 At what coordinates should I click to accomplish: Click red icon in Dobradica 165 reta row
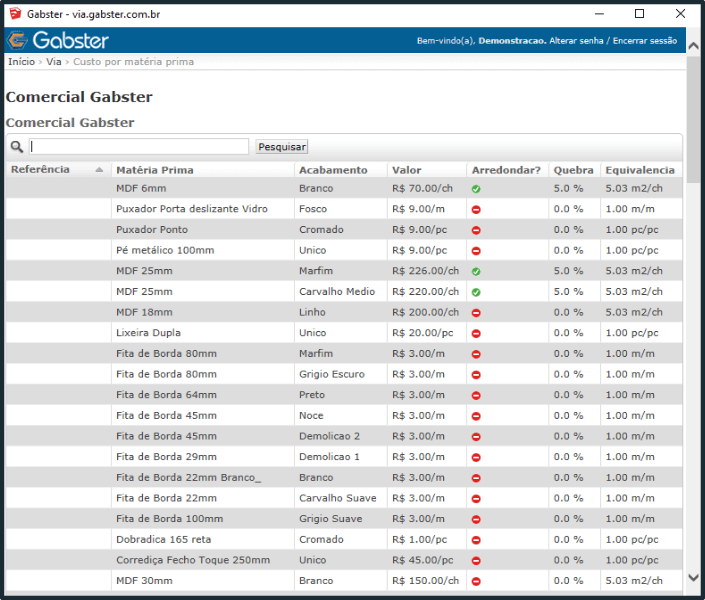476,540
